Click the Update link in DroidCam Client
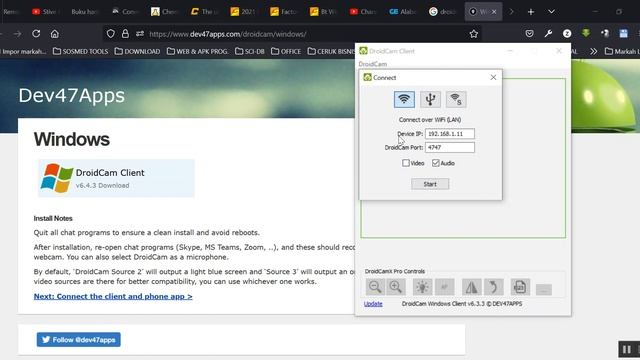The height and width of the screenshot is (360, 640). coord(373,304)
